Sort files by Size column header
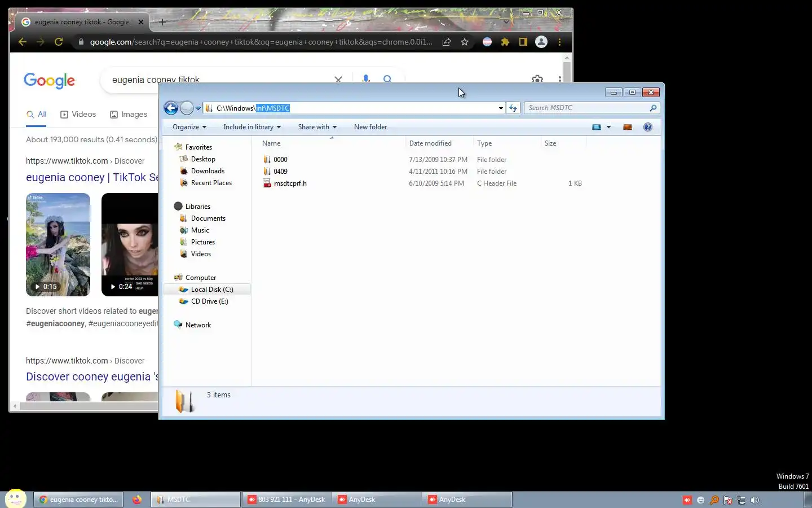812x508 pixels. pyautogui.click(x=563, y=143)
